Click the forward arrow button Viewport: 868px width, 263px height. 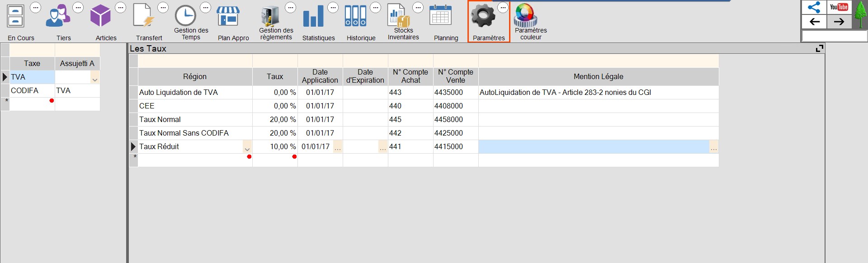coord(839,21)
